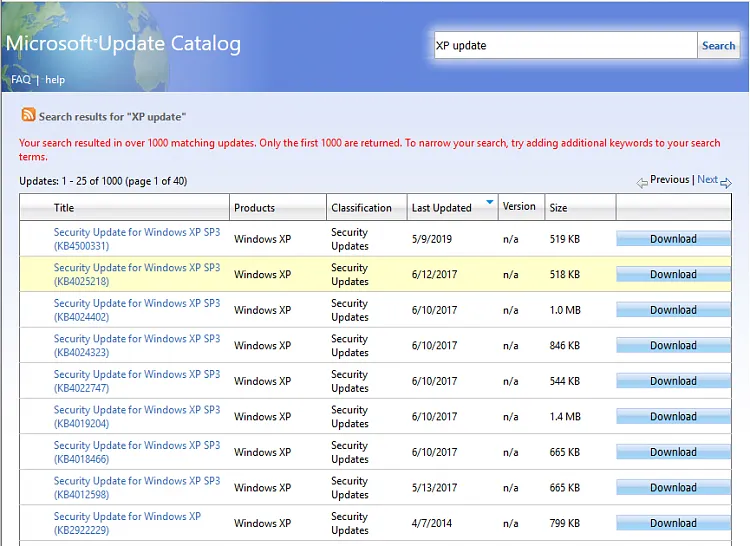The image size is (750, 546).
Task: Download update KB4012598
Action: point(673,487)
